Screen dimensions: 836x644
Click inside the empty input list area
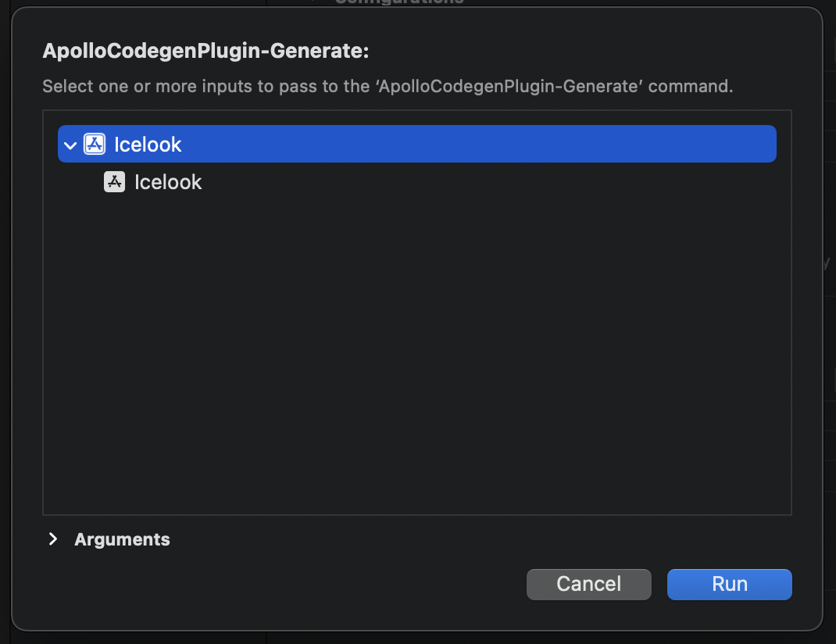(416, 352)
